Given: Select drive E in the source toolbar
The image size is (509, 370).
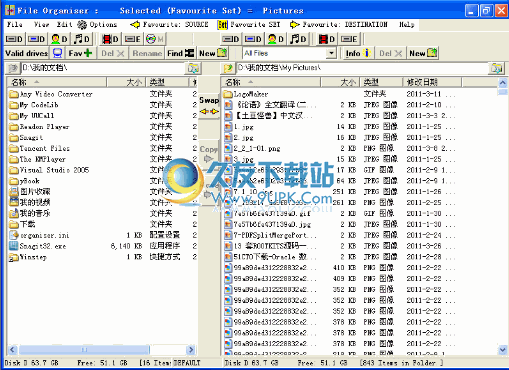Looking at the screenshot, I should pos(133,39).
